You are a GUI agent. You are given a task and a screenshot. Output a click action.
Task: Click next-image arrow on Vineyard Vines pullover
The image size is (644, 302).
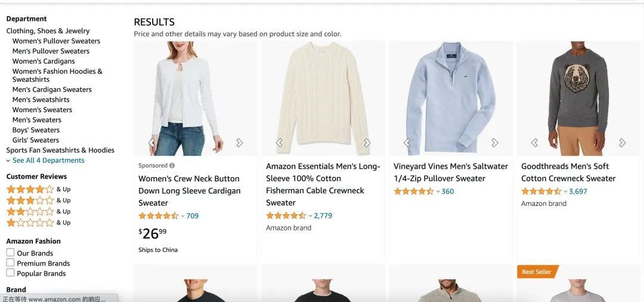494,143
